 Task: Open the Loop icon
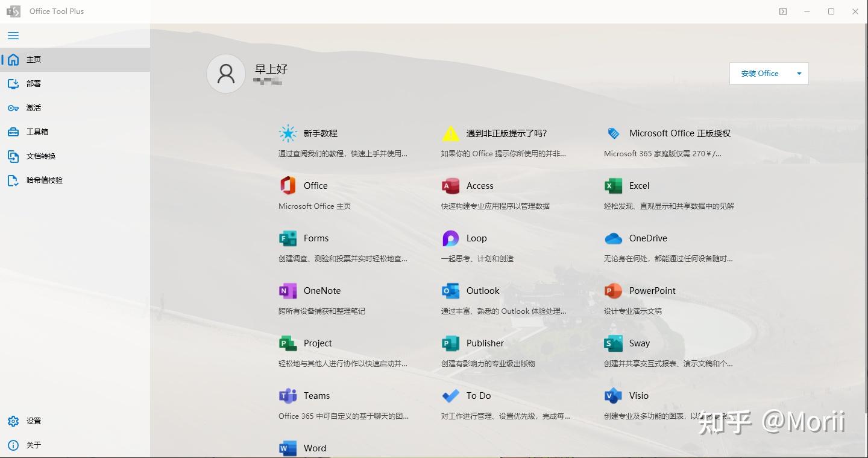click(x=451, y=238)
